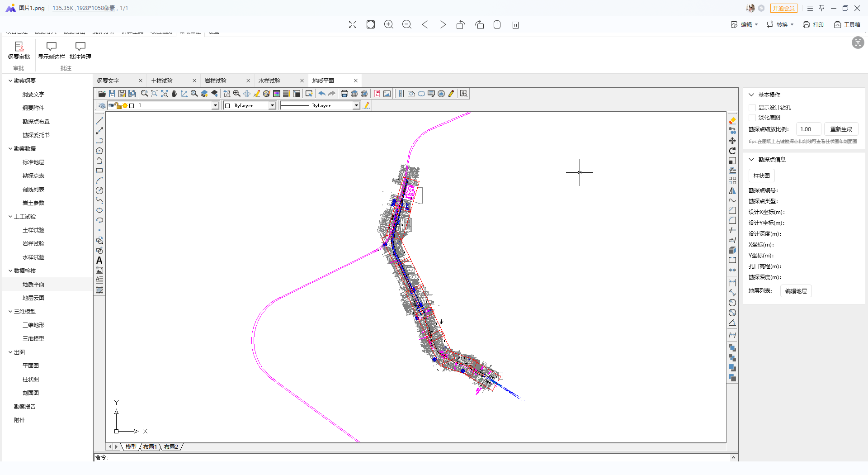This screenshot has width=868, height=475.
Task: Click the ByLayer color square swatch
Action: 228,106
